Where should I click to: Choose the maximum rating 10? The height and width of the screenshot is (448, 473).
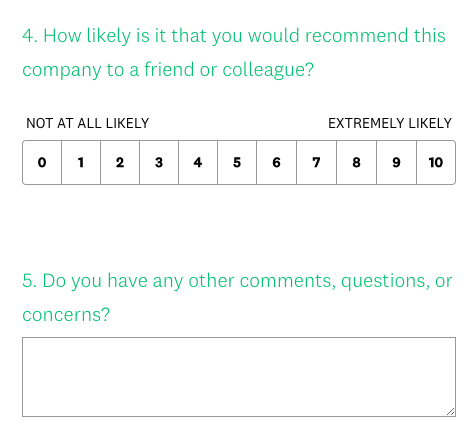point(436,162)
